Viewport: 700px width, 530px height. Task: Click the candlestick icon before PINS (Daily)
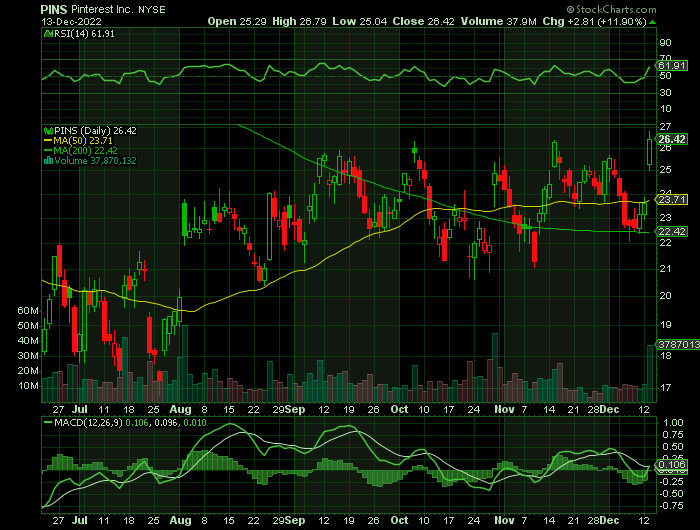[x=48, y=131]
